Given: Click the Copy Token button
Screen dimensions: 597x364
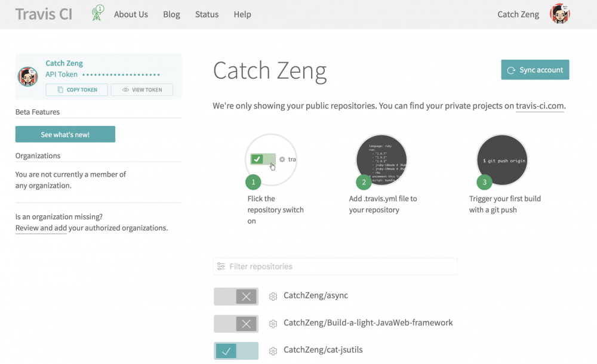Looking at the screenshot, I should point(77,90).
